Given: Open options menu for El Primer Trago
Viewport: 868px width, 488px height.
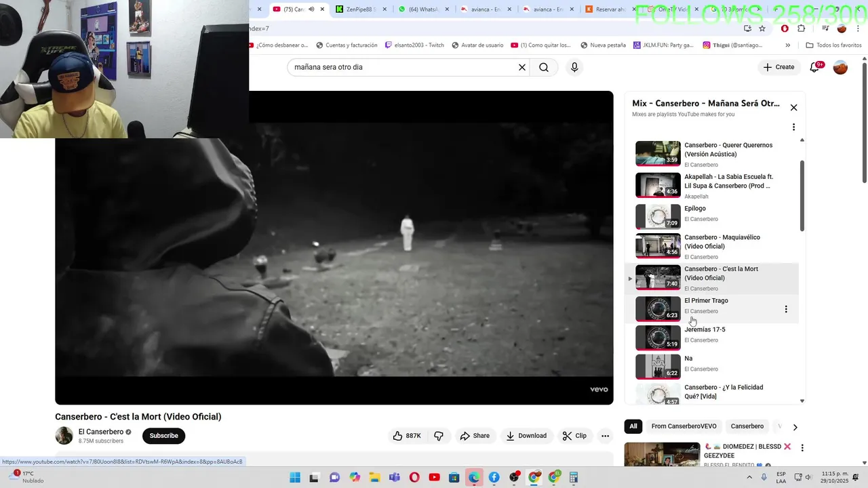Looking at the screenshot, I should point(786,309).
